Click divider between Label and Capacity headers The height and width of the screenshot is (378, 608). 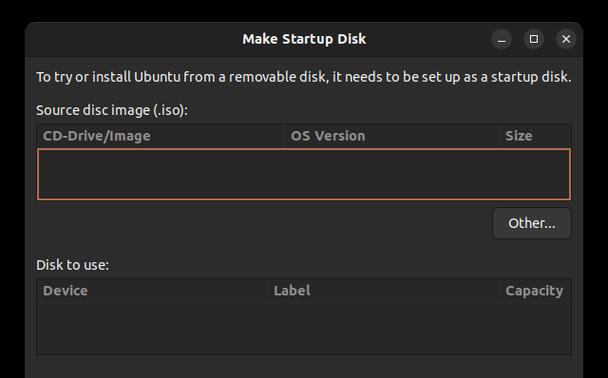point(500,291)
